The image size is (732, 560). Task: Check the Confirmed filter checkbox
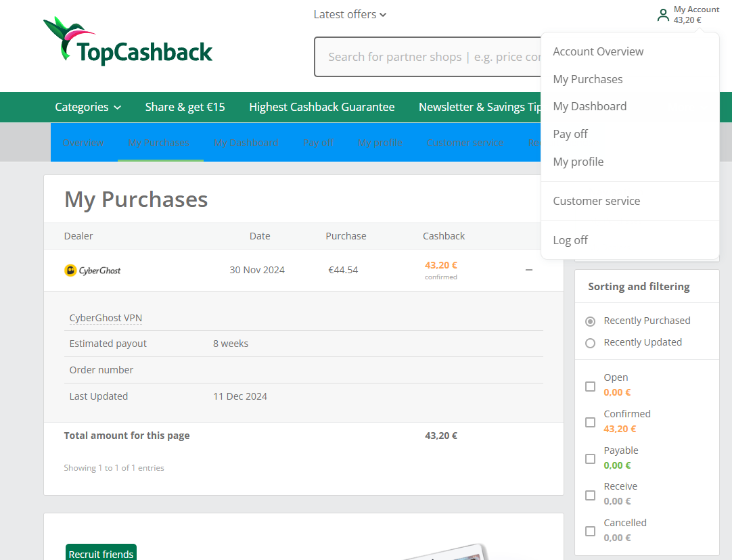tap(590, 422)
